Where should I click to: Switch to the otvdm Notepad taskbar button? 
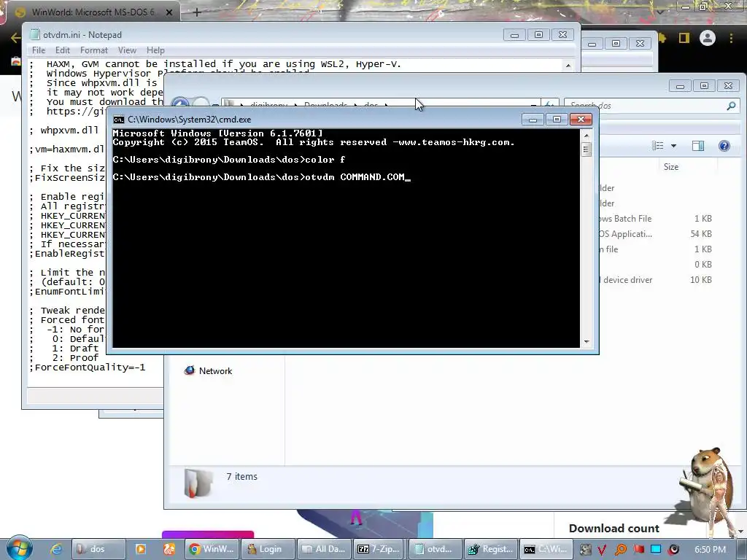[436, 549]
